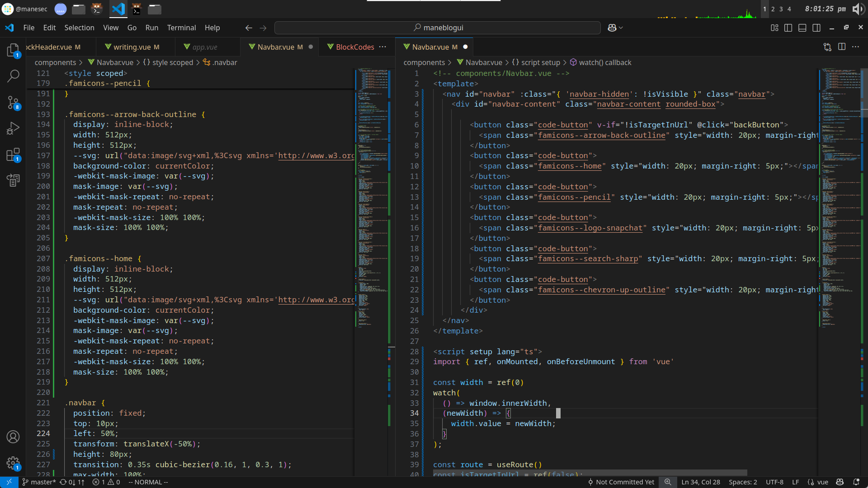Open the Accounts icon in activity bar
This screenshot has width=868, height=488.
point(13,437)
